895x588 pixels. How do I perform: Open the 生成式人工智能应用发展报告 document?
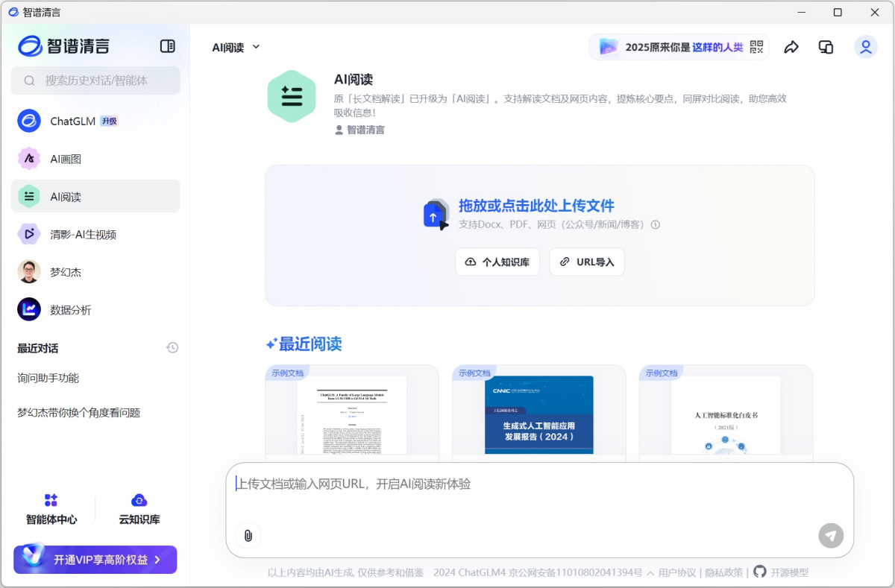(x=538, y=417)
